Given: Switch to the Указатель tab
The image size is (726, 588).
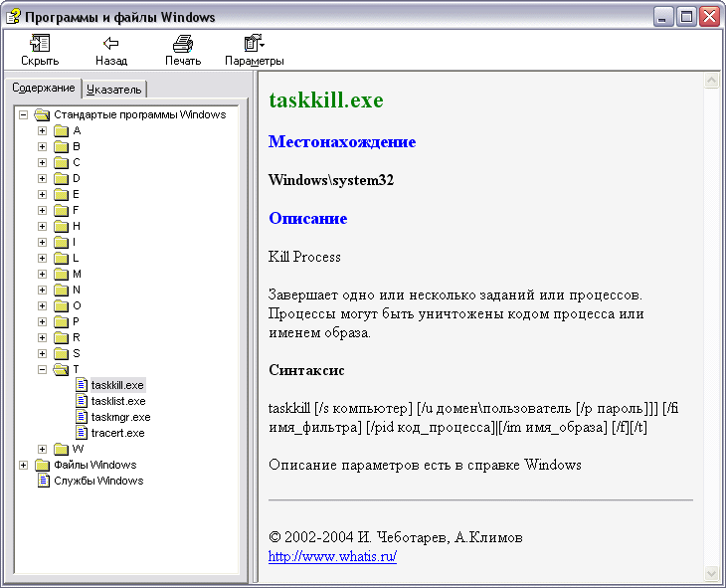Looking at the screenshot, I should coord(114,90).
